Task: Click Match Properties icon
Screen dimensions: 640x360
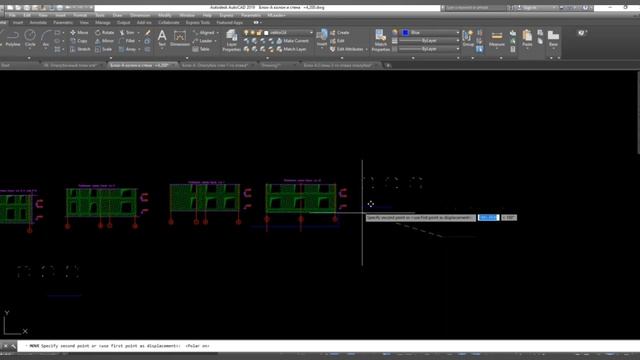Action: point(380,40)
